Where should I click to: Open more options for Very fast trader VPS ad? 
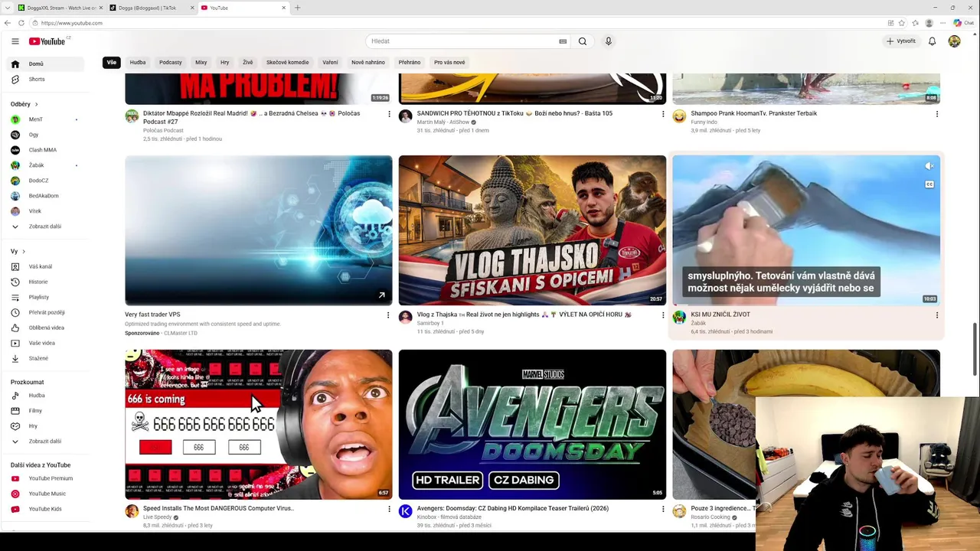pos(388,315)
